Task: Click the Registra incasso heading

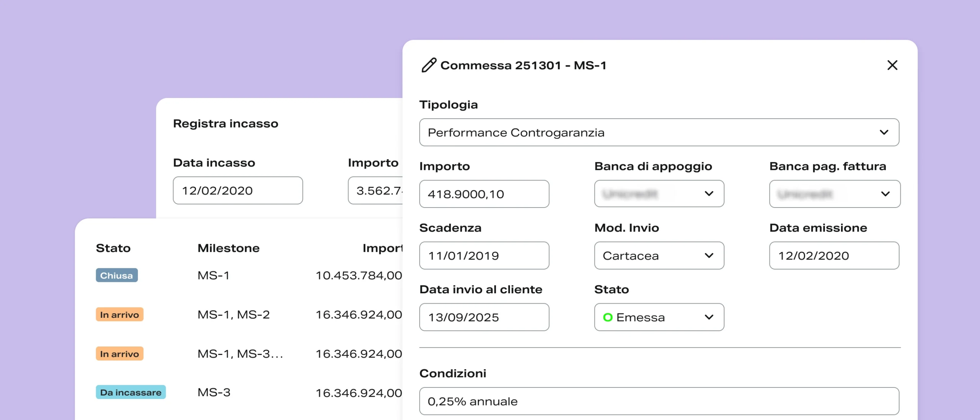Action: click(x=225, y=124)
